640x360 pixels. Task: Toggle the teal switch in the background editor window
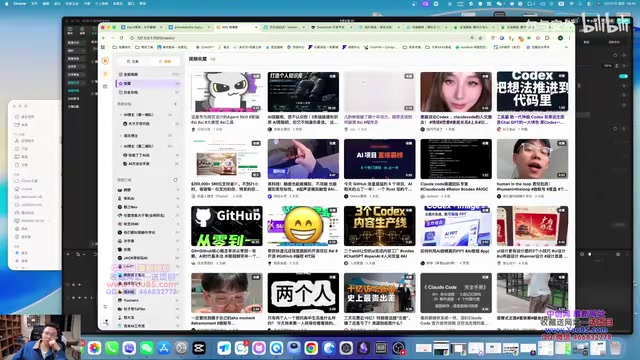pyautogui.click(x=623, y=76)
